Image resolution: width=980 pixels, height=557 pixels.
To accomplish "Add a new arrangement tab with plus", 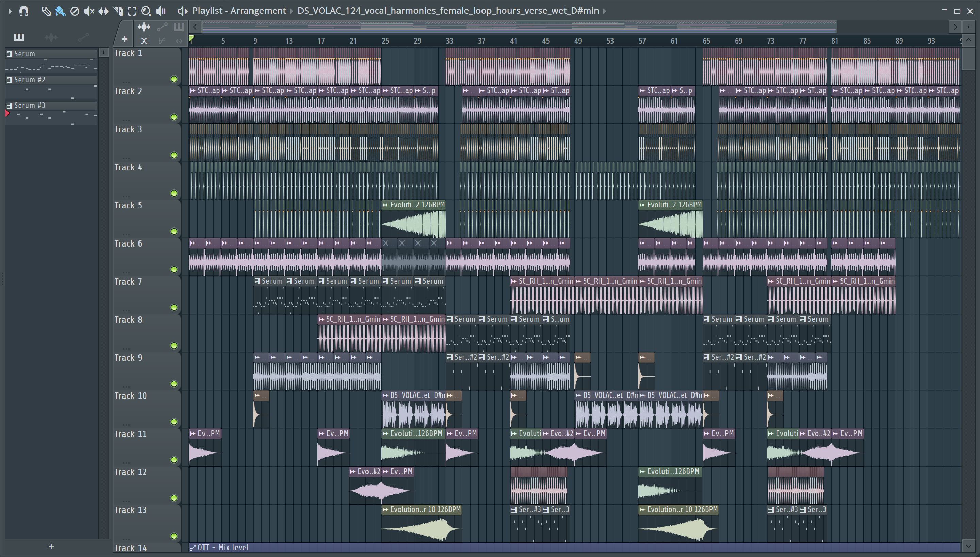I will (125, 39).
